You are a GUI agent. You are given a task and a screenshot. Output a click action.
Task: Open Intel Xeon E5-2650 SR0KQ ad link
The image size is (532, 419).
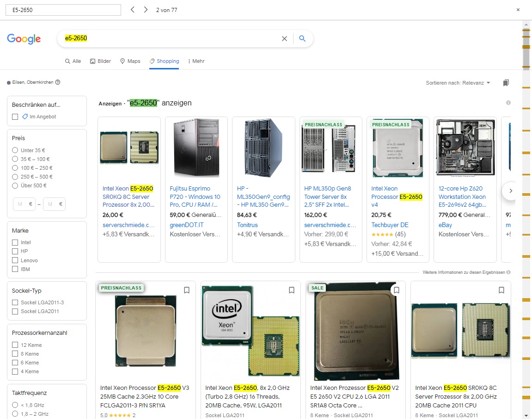coord(128,197)
